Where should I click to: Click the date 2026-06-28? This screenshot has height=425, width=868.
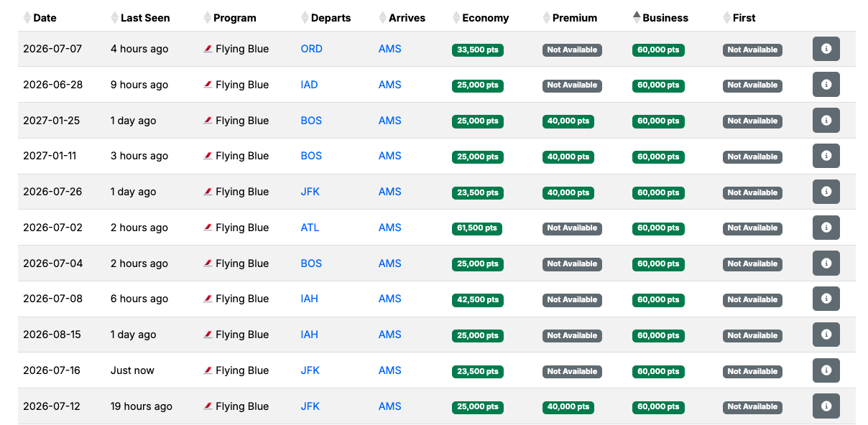(52, 85)
